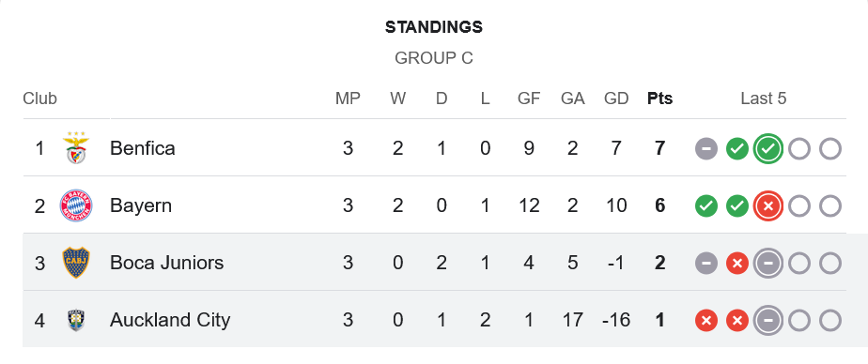Click Boca Juniors' red loss result icon

pyautogui.click(x=737, y=264)
